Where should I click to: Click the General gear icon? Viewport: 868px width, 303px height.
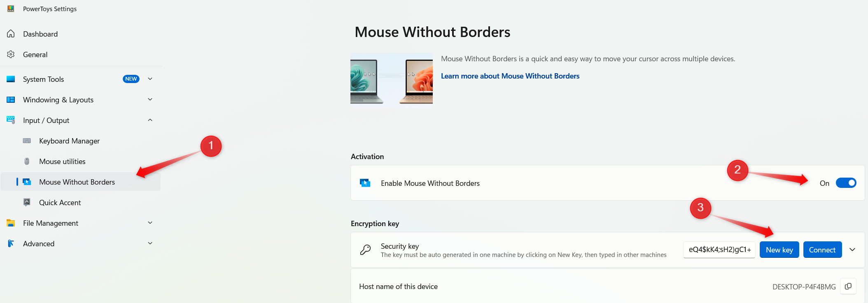tap(11, 54)
